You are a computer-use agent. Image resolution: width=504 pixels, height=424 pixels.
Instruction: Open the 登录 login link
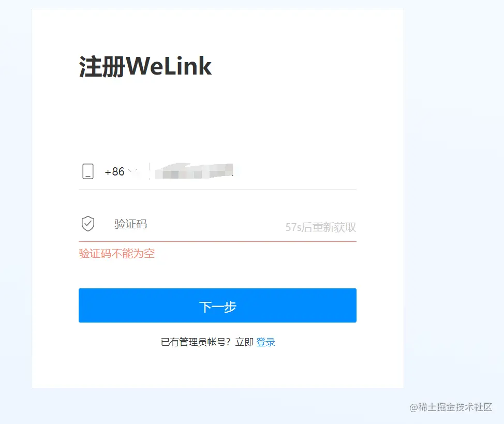pos(265,342)
